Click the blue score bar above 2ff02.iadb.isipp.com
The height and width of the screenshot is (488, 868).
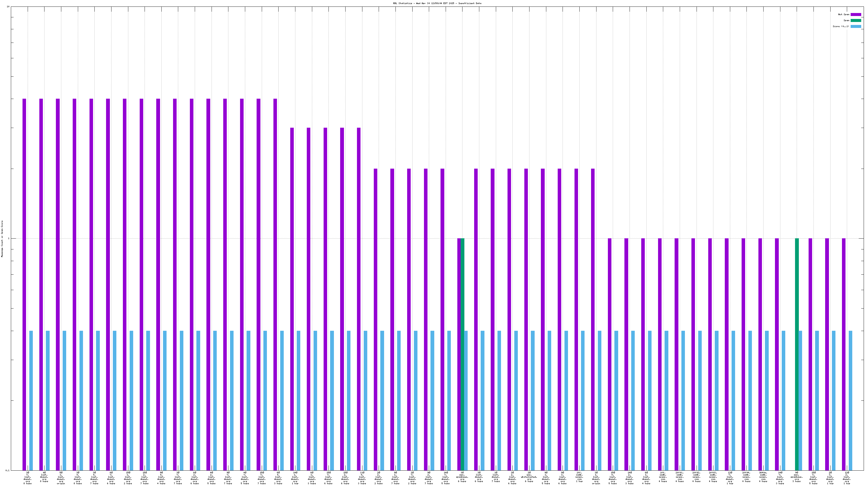tap(700, 401)
